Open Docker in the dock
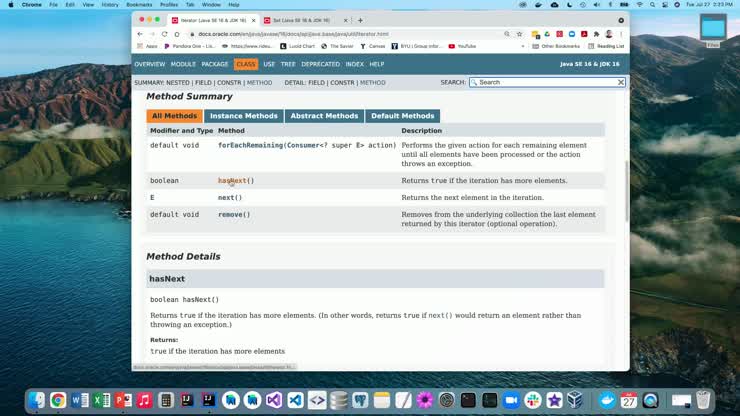 click(607, 400)
